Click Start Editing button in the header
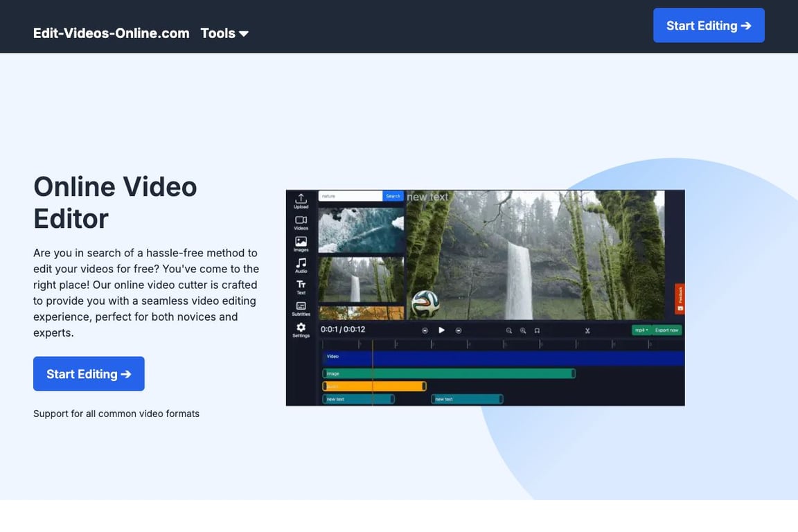This screenshot has height=532, width=798. [x=709, y=26]
